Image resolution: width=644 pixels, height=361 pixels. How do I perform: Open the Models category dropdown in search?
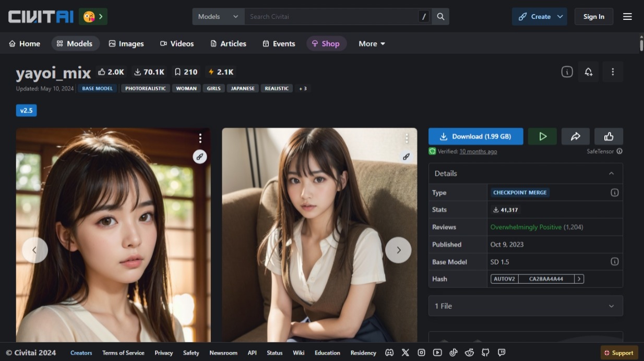click(x=218, y=16)
